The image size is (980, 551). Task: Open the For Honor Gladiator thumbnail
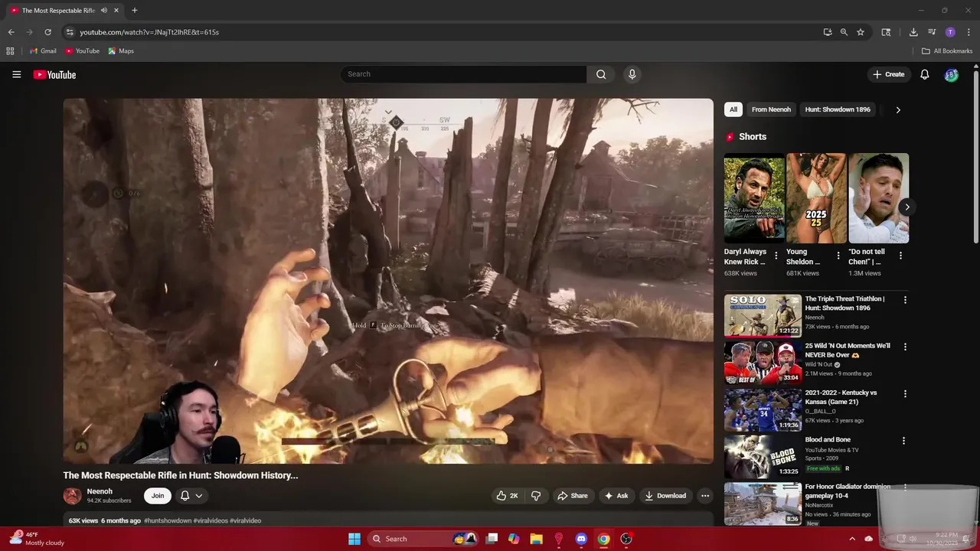pos(763,504)
